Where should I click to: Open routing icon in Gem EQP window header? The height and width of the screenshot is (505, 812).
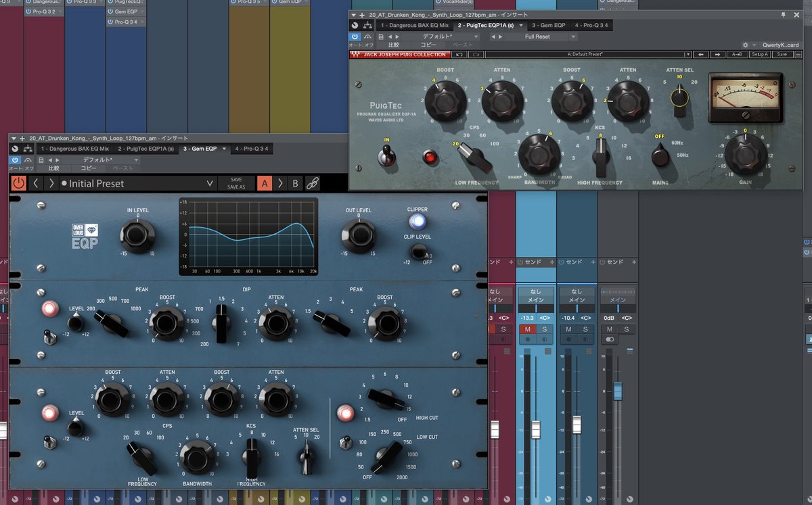tap(28, 148)
